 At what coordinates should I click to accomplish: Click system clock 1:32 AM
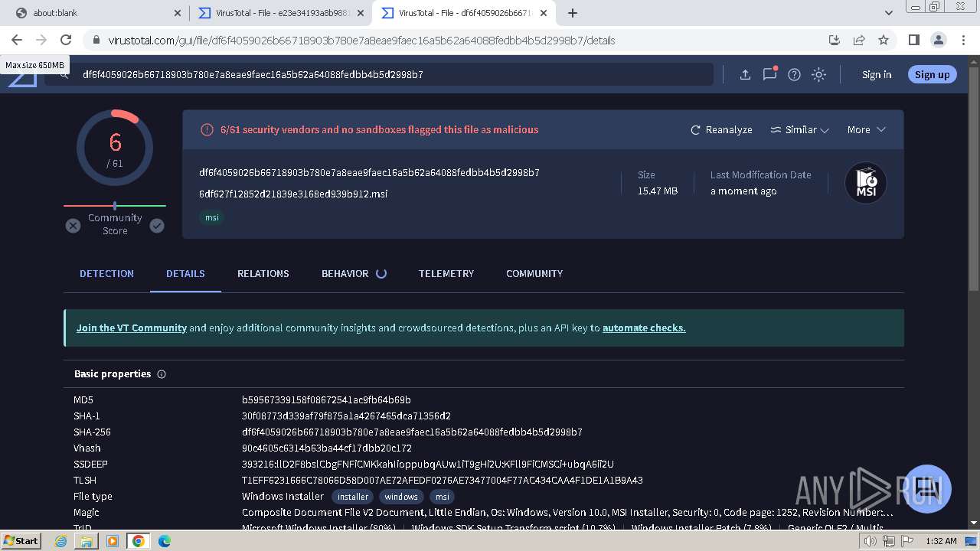coord(941,541)
